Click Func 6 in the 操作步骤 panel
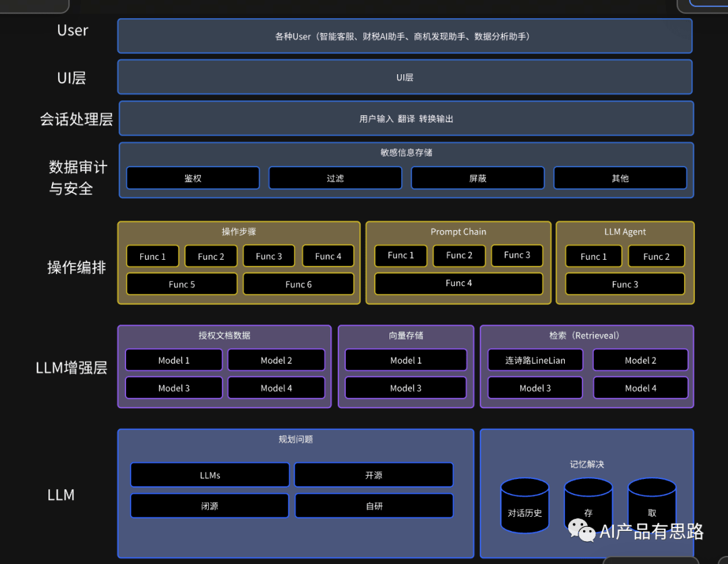The image size is (728, 564). click(x=298, y=284)
